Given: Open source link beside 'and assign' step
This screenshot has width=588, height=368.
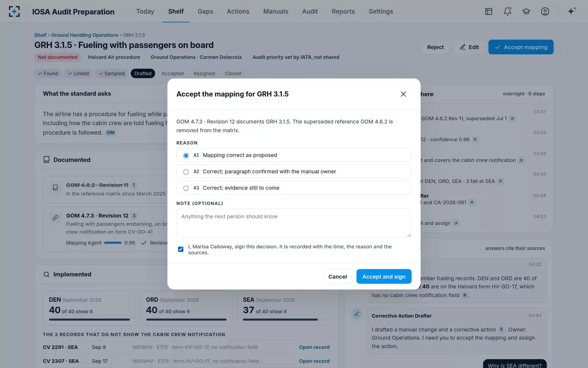Looking at the screenshot, I should point(456,223).
